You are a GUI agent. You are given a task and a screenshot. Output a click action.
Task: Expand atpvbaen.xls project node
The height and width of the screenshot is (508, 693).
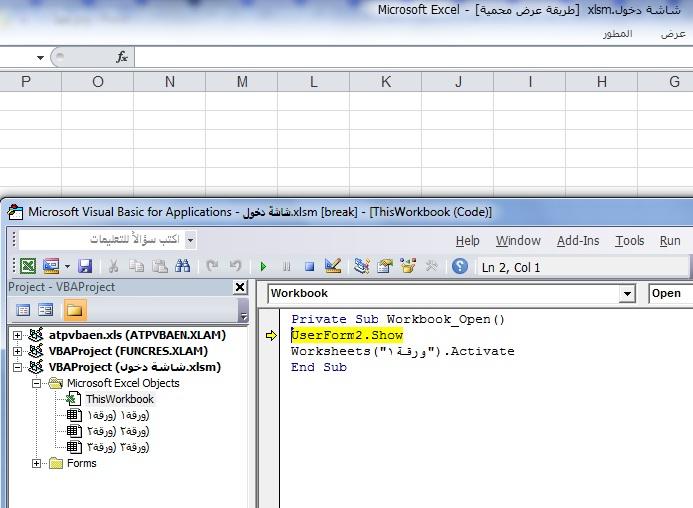pos(17,335)
